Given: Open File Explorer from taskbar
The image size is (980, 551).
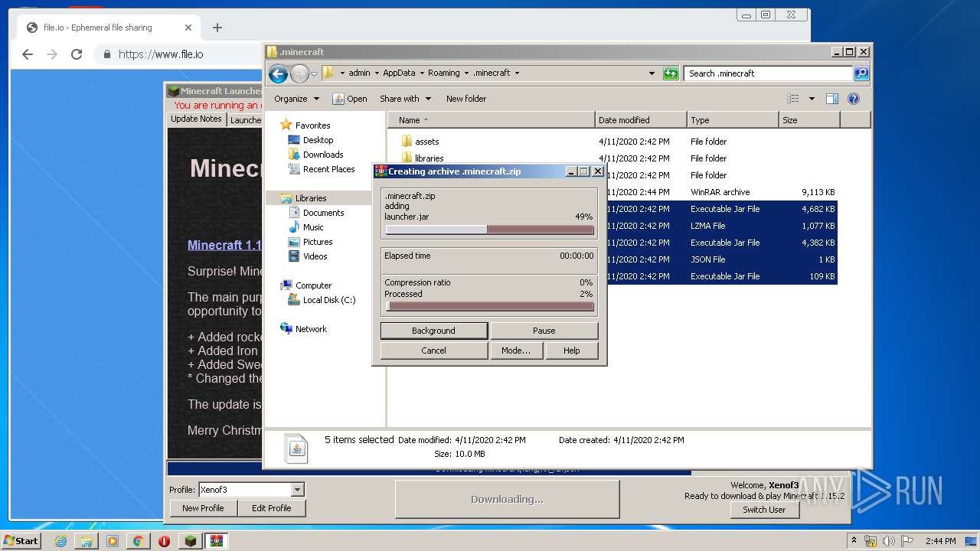Looking at the screenshot, I should pyautogui.click(x=87, y=541).
